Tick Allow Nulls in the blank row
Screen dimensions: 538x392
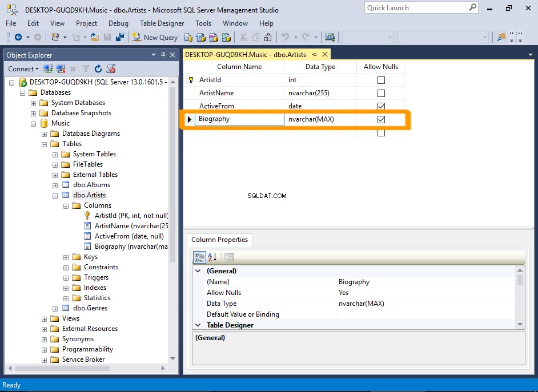pyautogui.click(x=381, y=133)
